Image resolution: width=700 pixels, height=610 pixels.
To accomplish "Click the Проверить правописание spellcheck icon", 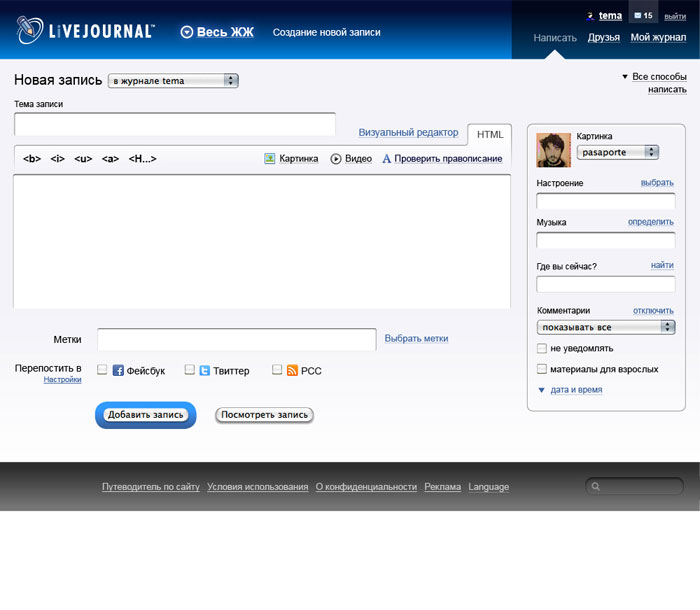I will tap(386, 158).
